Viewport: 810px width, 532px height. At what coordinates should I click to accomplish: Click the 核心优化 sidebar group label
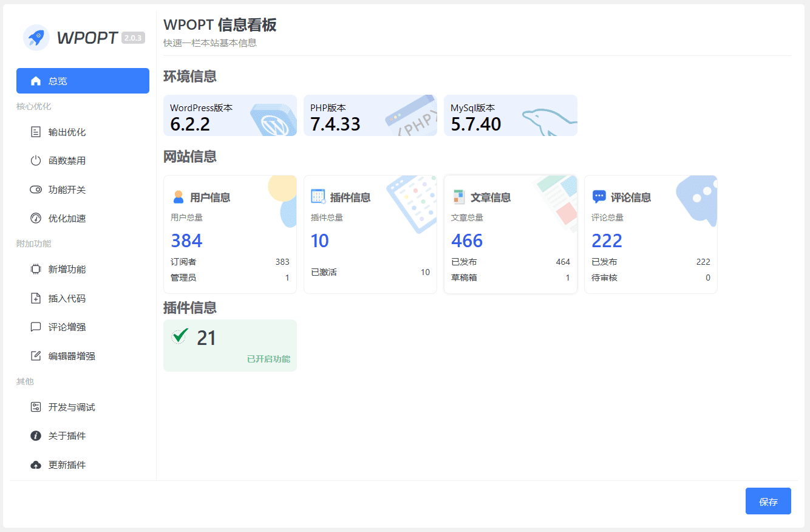pyautogui.click(x=33, y=106)
